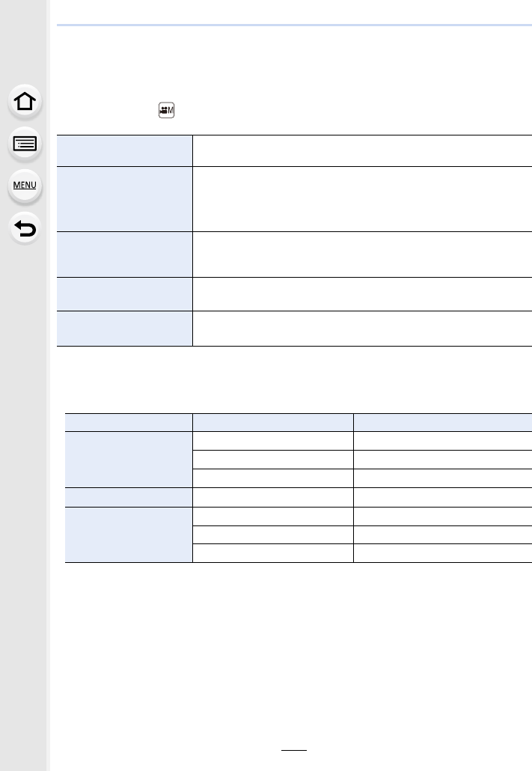Click the last white cell of upper table

tap(362, 329)
